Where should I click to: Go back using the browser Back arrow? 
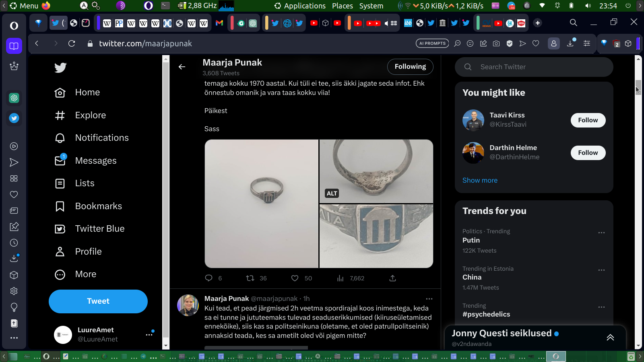tap(37, 43)
